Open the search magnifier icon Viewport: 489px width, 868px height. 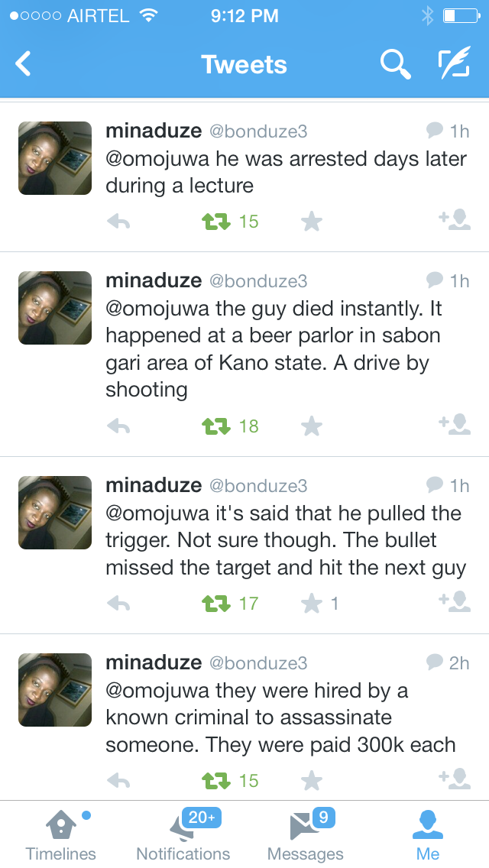(x=395, y=65)
